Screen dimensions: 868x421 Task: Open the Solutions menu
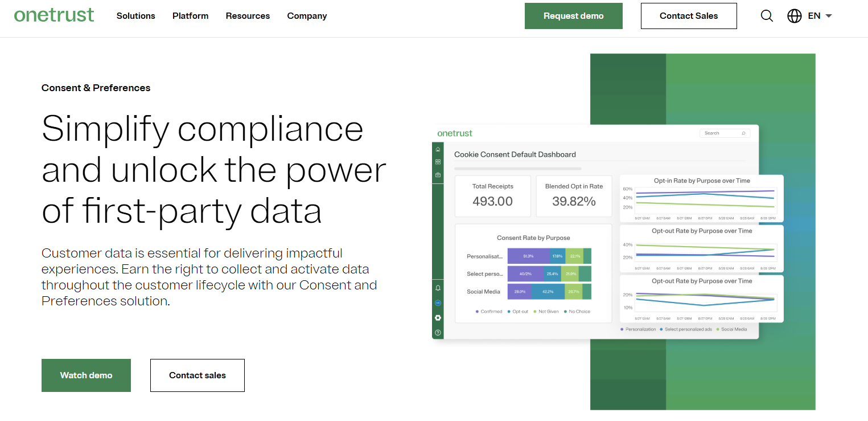coord(136,16)
